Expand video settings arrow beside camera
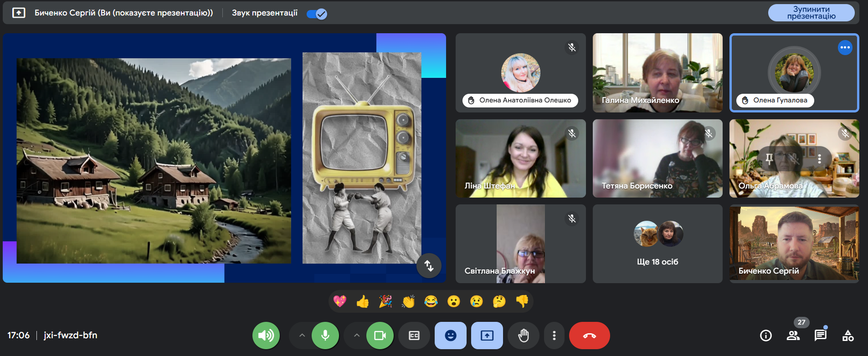The width and height of the screenshot is (868, 356). [357, 336]
